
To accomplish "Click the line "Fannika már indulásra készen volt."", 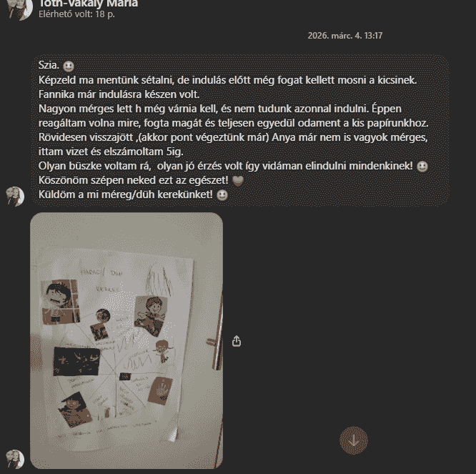I will coord(119,94).
